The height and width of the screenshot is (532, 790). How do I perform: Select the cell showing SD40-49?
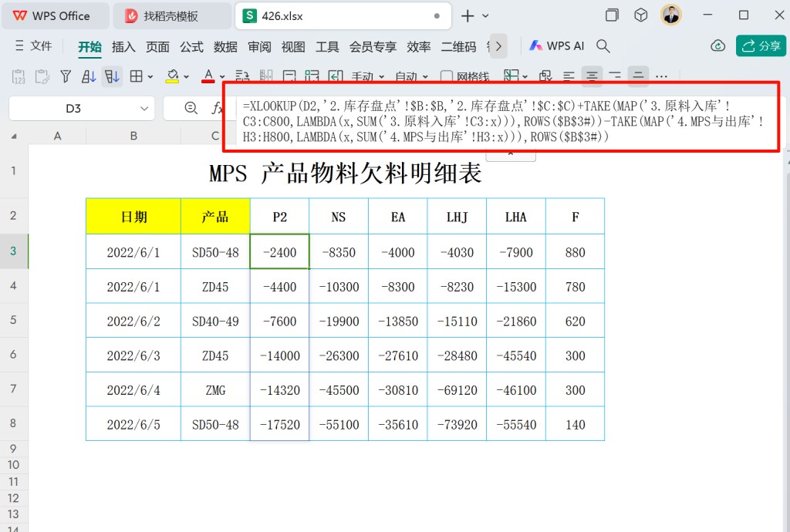tap(215, 321)
